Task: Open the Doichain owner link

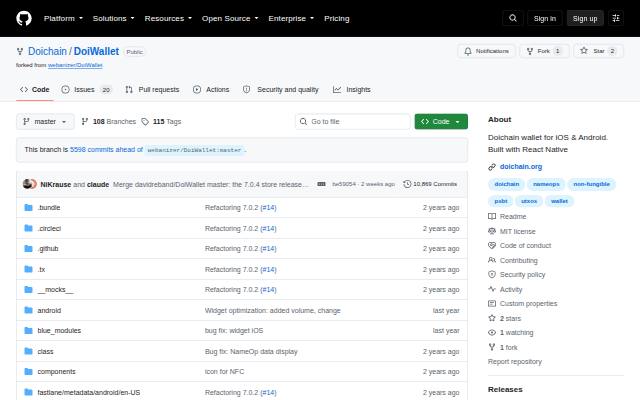Action: [x=47, y=51]
